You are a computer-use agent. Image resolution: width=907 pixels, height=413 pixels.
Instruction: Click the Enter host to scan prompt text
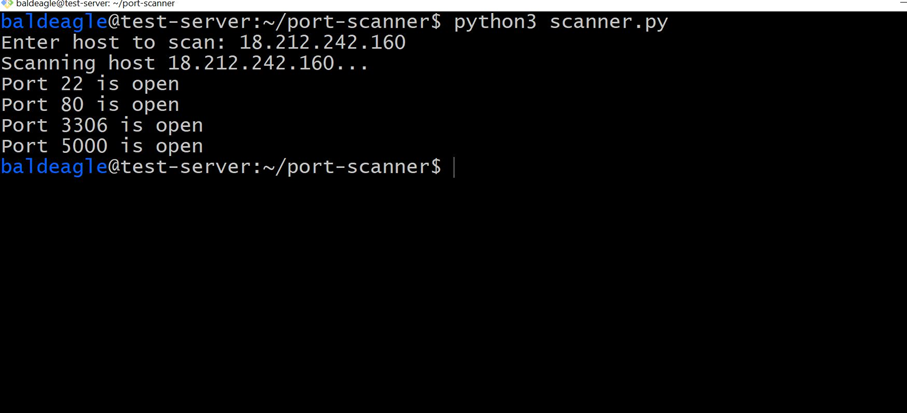[x=114, y=42]
